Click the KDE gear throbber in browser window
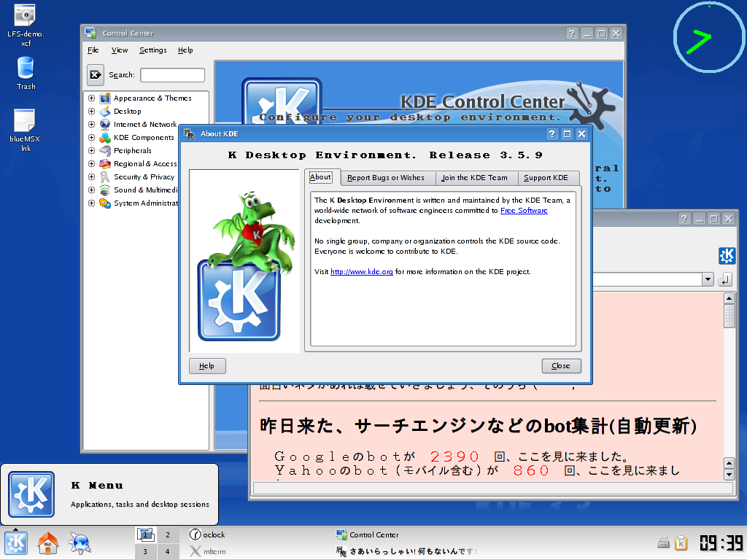The width and height of the screenshot is (747, 560). tap(727, 256)
